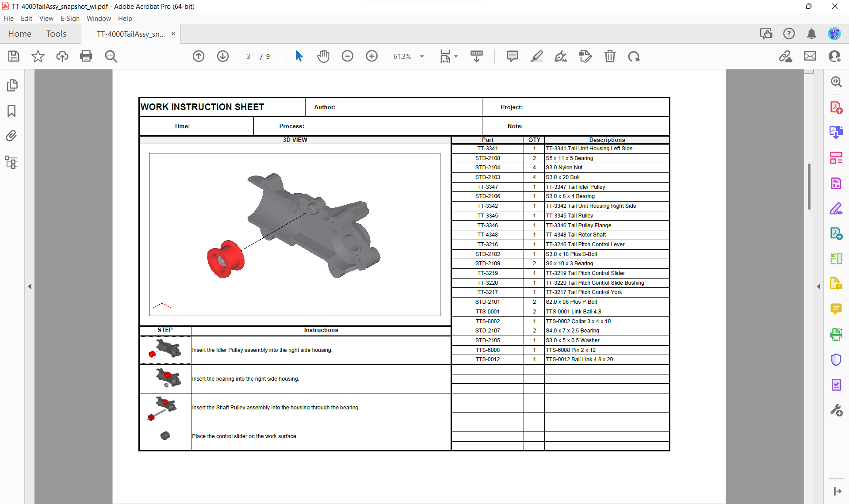The width and height of the screenshot is (849, 504).
Task: Select the Hand pan tool
Action: 323,56
